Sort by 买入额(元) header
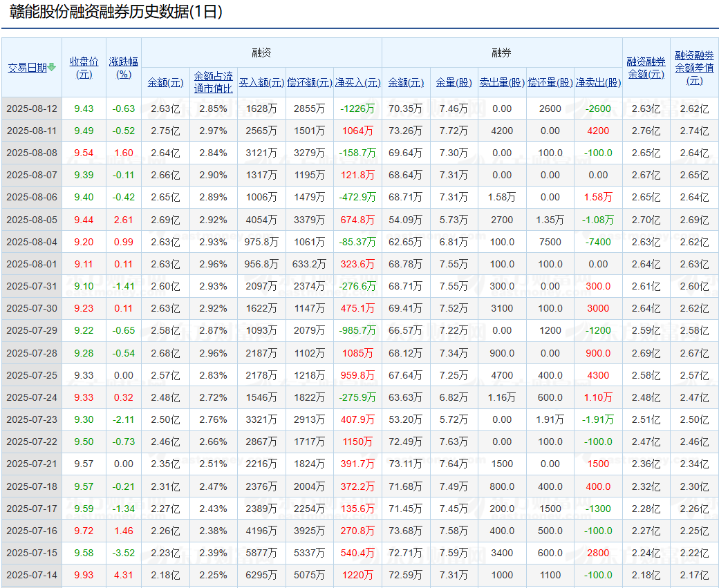 tap(261, 82)
